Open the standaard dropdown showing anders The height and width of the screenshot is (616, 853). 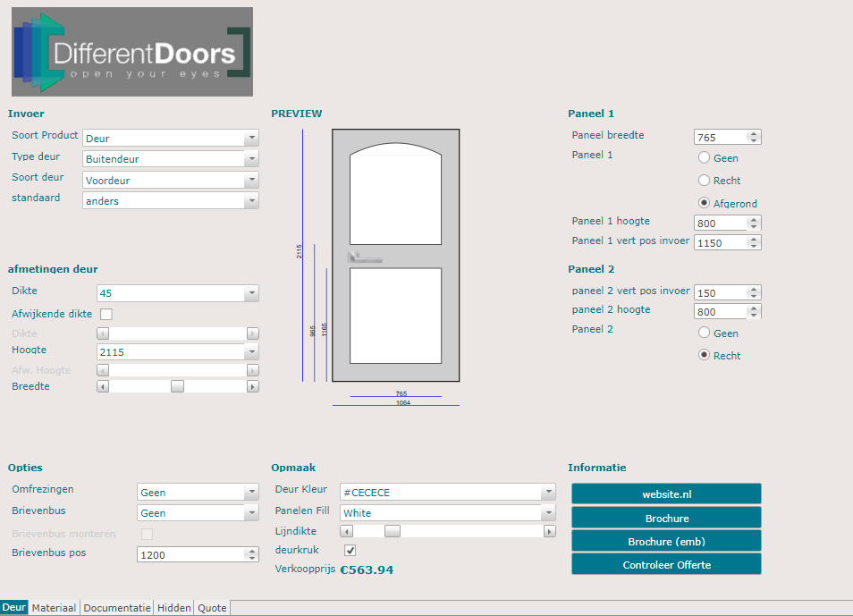(170, 201)
